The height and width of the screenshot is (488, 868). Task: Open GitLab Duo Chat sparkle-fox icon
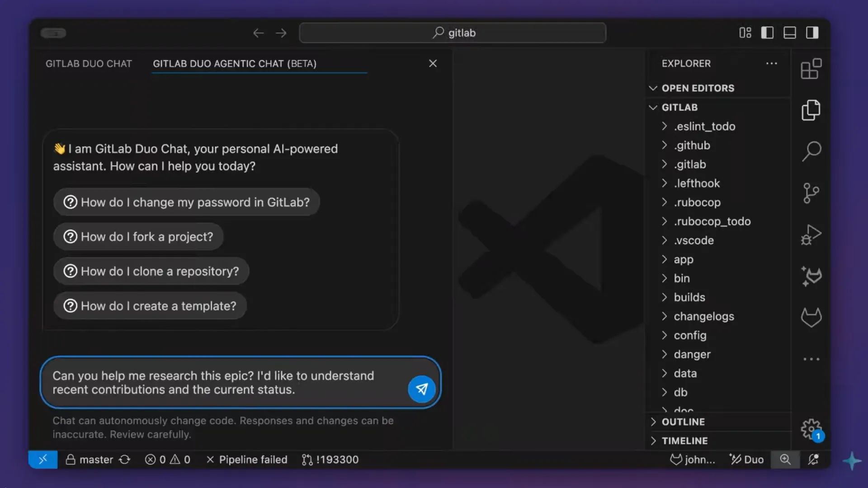[x=811, y=276]
